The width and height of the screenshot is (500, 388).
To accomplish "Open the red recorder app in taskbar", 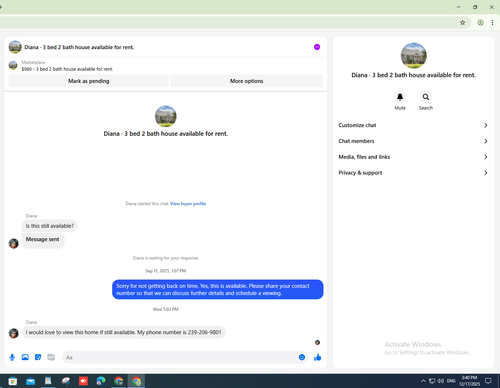I will coord(83,381).
